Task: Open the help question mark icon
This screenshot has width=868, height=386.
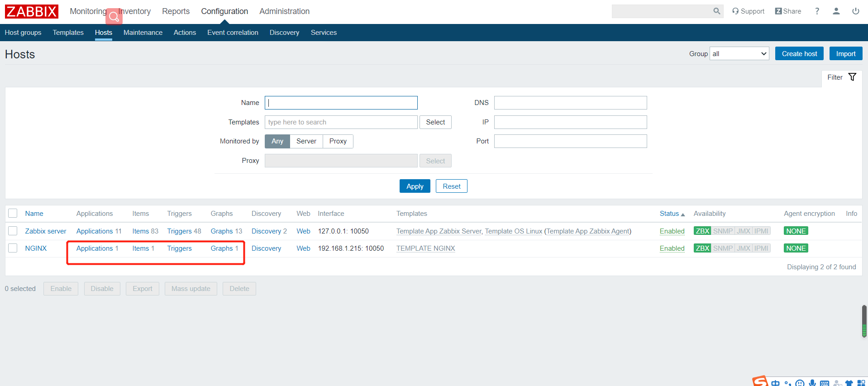Action: (817, 11)
